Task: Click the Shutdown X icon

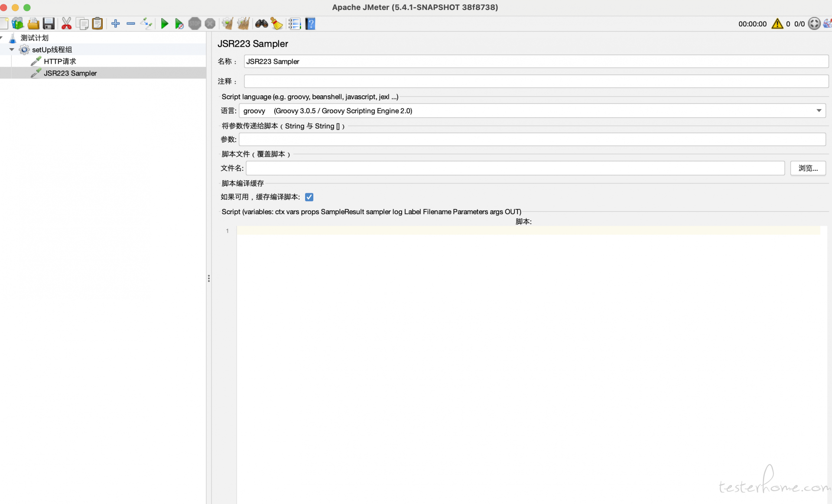Action: tap(210, 23)
